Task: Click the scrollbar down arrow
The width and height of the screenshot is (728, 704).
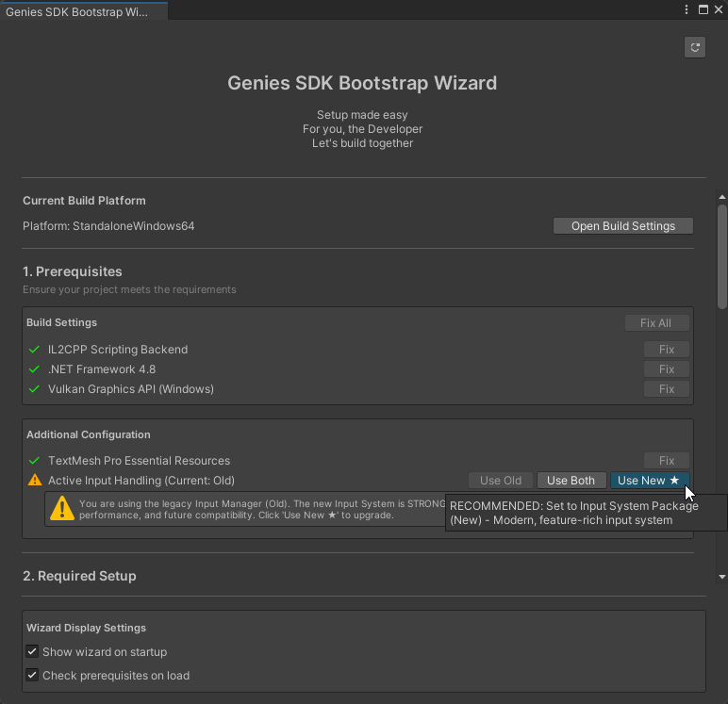Action: (x=722, y=576)
